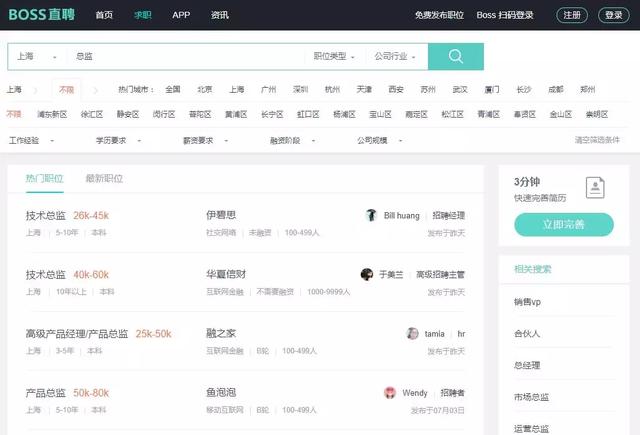Click 清空筛选条件 link

[597, 140]
